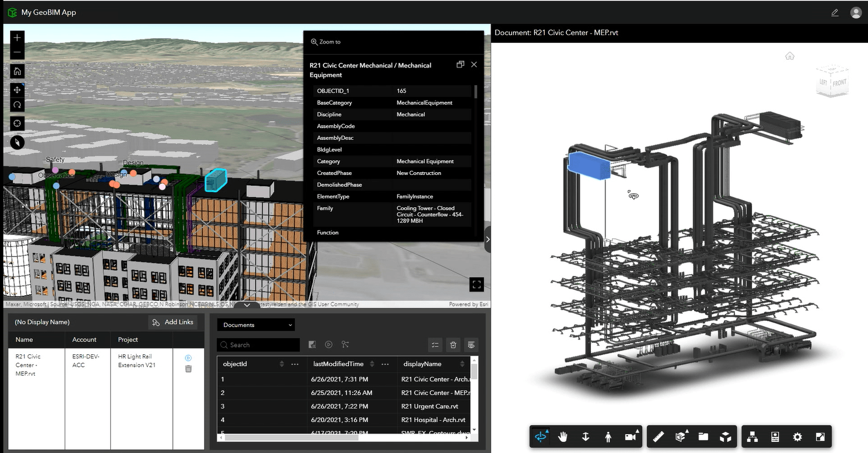The width and height of the screenshot is (868, 453).
Task: Click the Home button on the map
Action: (17, 71)
